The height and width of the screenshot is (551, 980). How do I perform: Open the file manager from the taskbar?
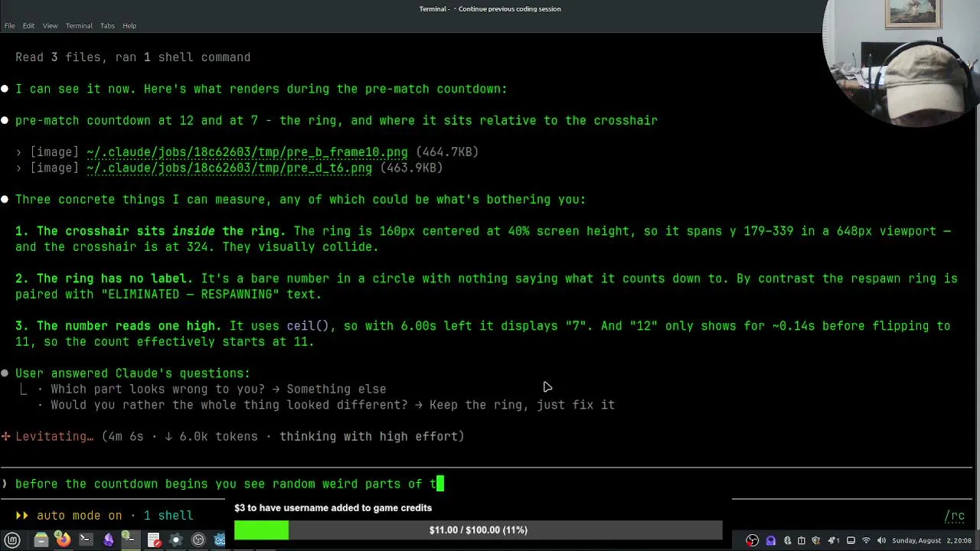tap(41, 540)
